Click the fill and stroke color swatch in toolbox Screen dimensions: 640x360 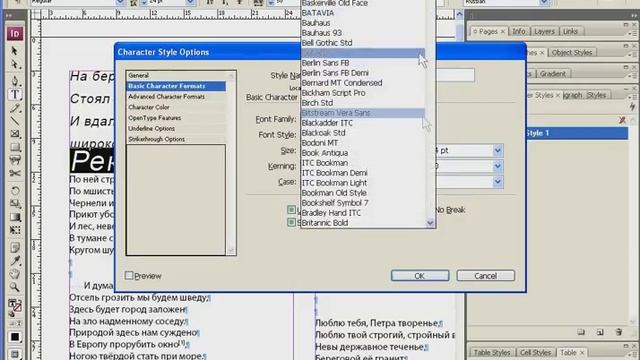coord(15,307)
